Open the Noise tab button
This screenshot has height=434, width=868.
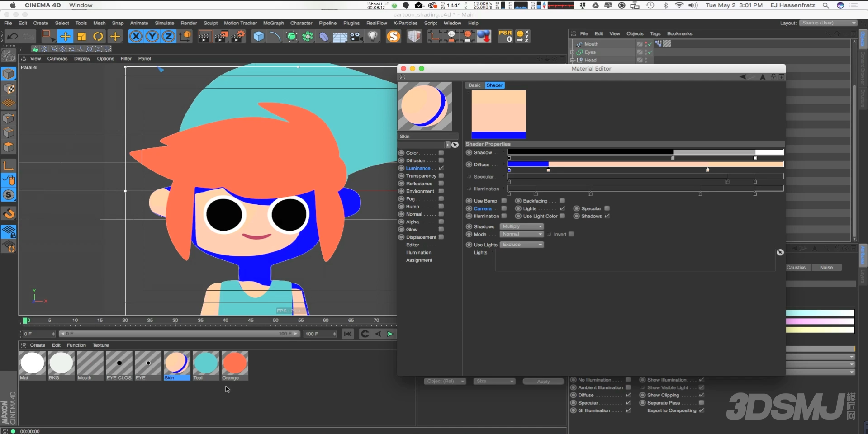(826, 268)
